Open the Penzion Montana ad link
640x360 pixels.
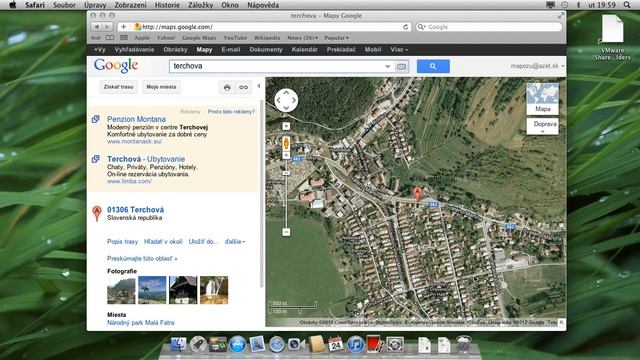(x=136, y=119)
